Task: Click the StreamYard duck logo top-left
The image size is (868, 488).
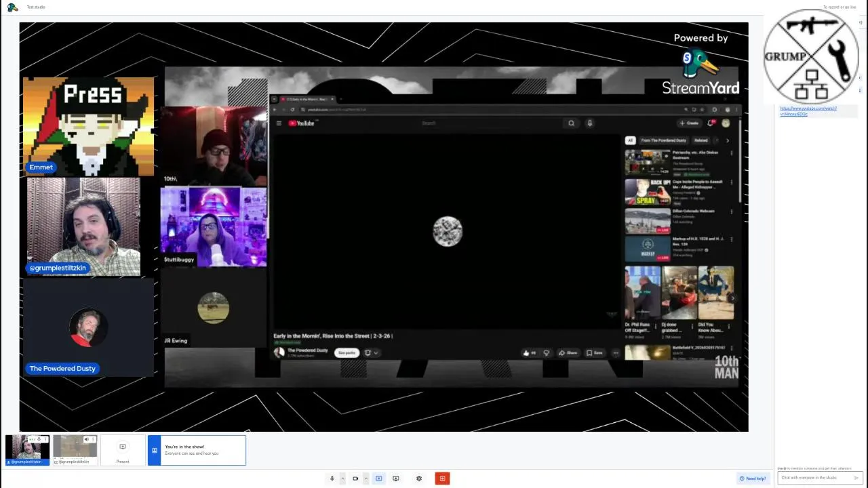Action: tap(13, 7)
